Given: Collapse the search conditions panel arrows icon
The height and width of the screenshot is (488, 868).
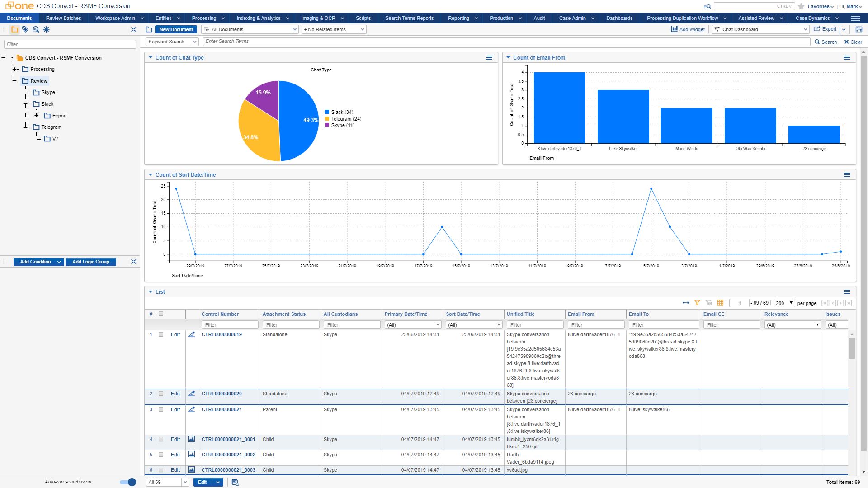Looking at the screenshot, I should coord(133,262).
